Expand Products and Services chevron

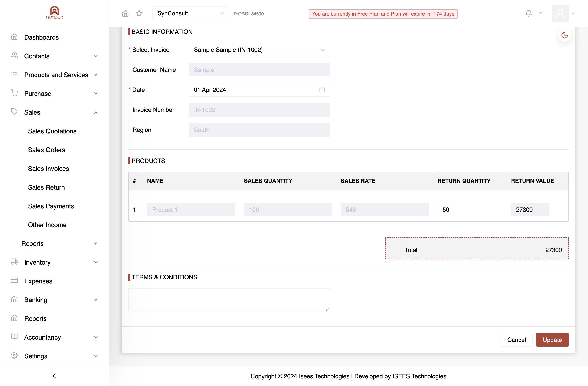[96, 75]
